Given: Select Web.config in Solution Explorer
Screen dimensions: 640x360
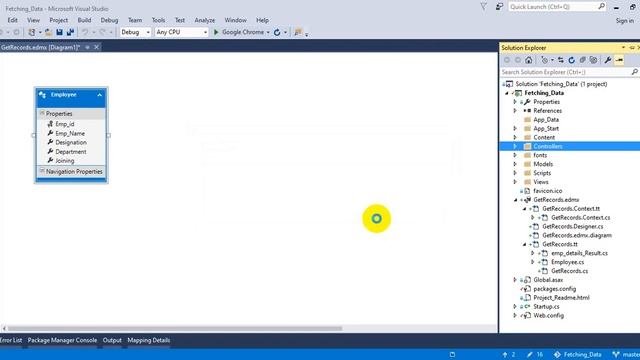Looking at the screenshot, I should (549, 316).
